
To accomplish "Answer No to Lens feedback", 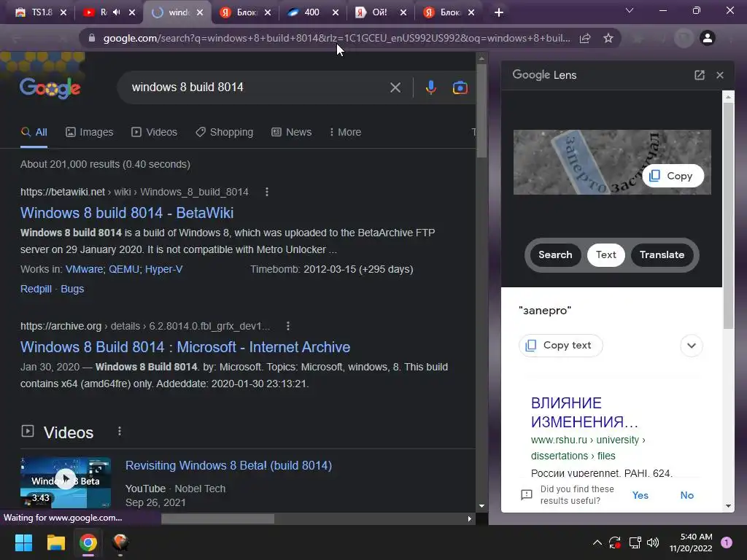I will pos(686,495).
